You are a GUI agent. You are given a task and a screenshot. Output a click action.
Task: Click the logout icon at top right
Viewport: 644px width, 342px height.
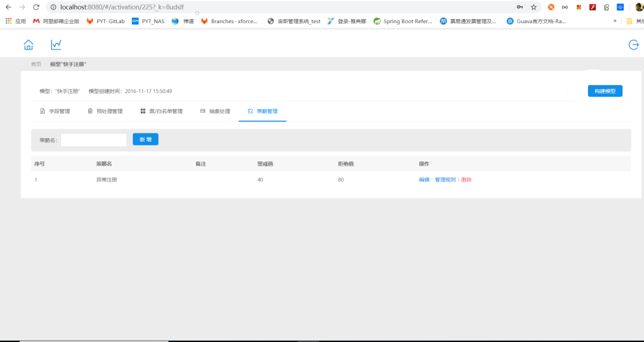[x=633, y=45]
